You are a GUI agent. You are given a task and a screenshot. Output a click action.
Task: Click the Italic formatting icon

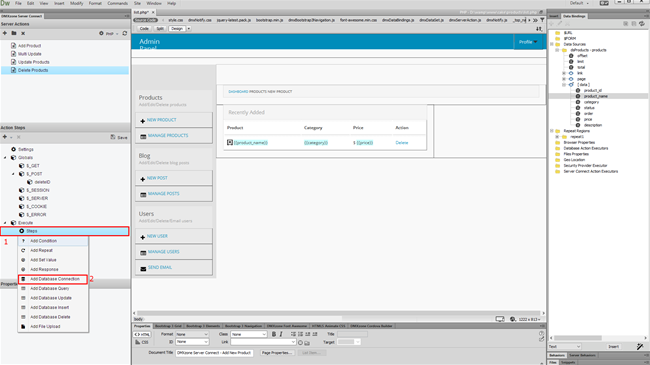point(281,334)
